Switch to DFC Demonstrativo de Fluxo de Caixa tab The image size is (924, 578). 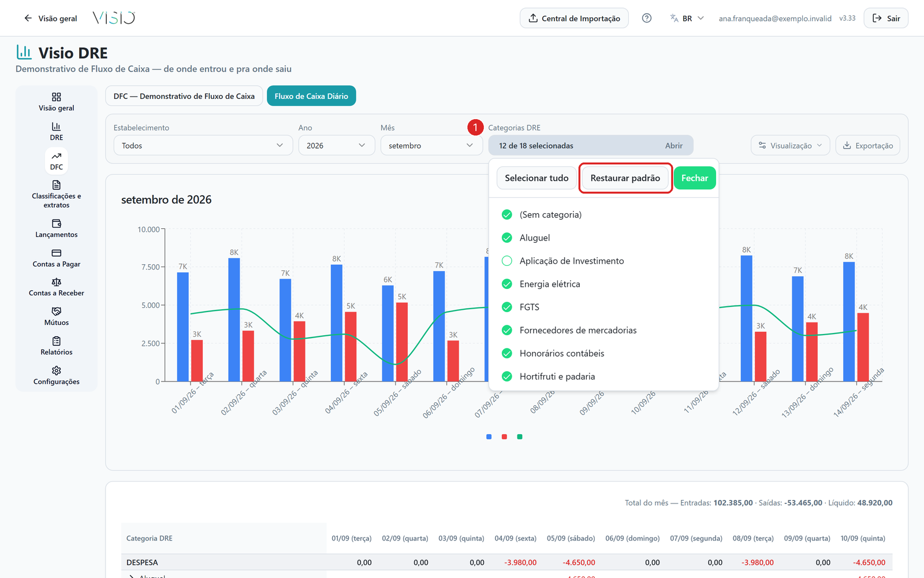click(x=184, y=96)
